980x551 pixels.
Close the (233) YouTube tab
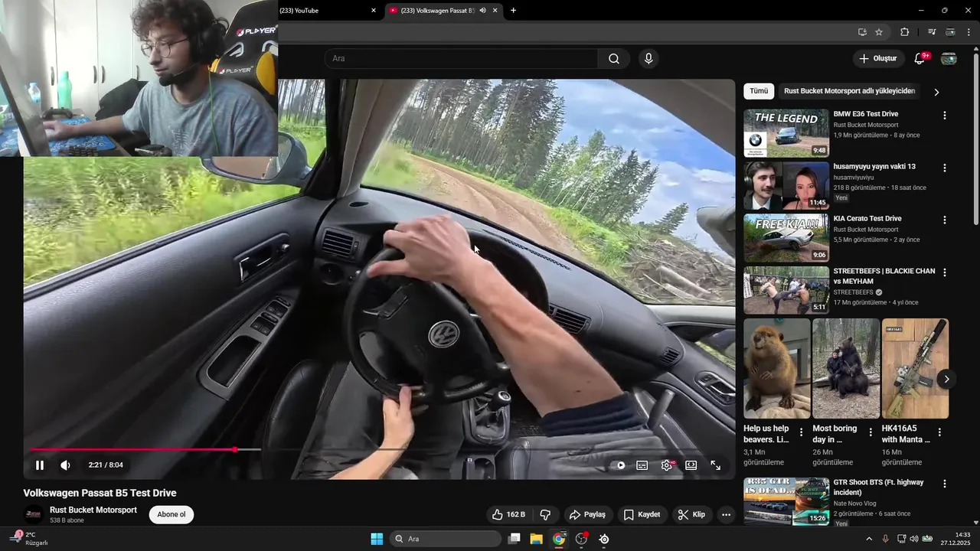[x=374, y=11]
